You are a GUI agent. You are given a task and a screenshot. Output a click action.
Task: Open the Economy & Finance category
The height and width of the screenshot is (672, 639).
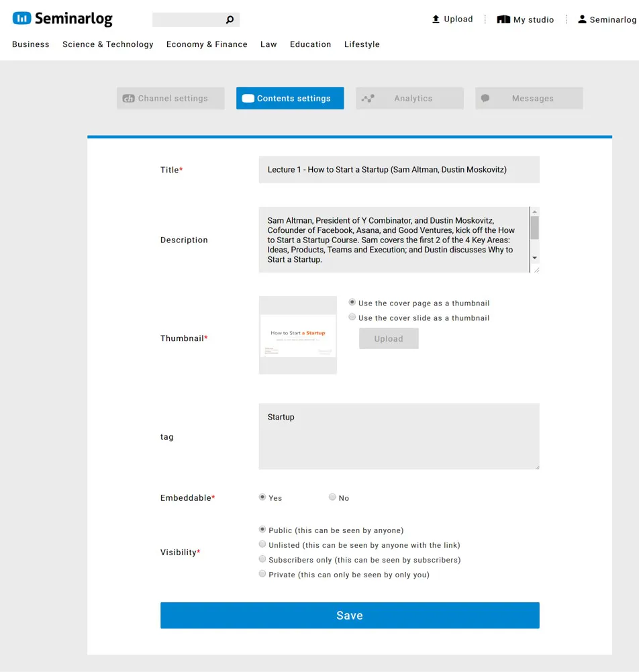(207, 44)
